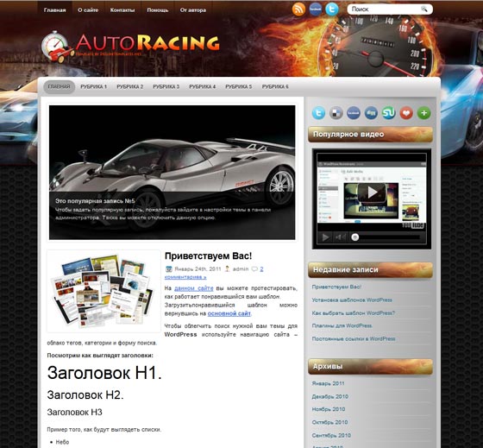The height and width of the screenshot is (448, 483).
Task: Click the Архивы widget header
Action: [x=370, y=367]
